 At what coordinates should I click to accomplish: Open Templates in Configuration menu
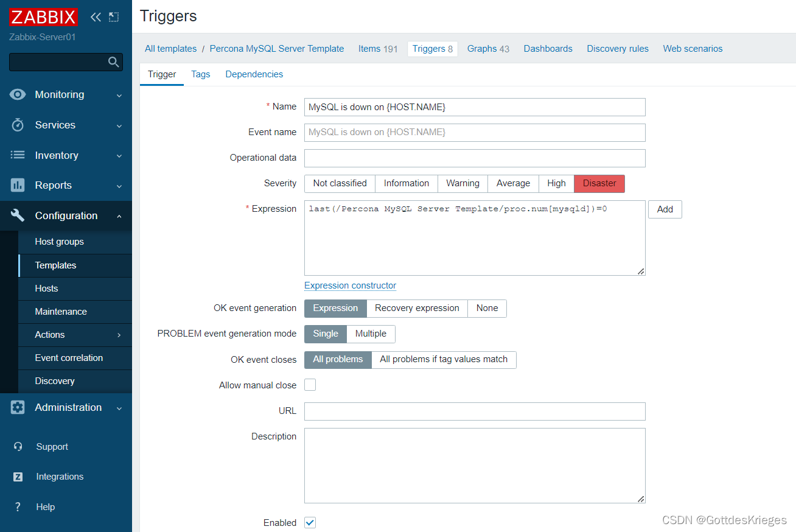coord(75,265)
